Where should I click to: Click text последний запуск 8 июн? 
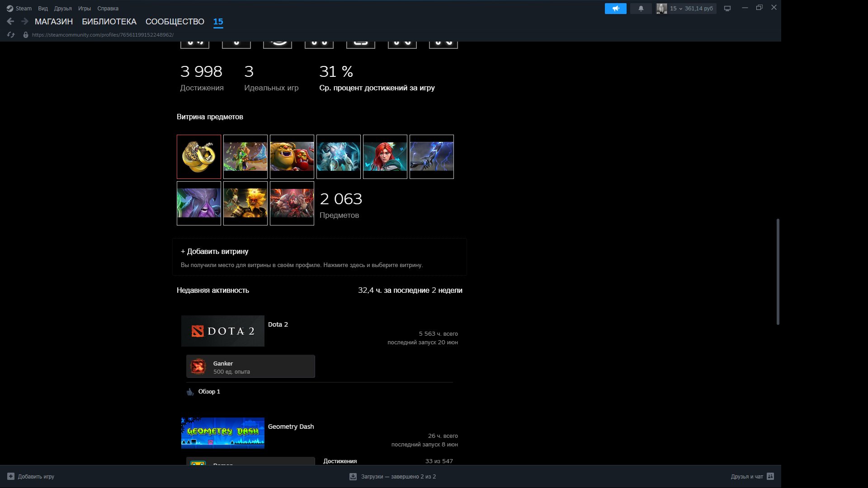pos(425,445)
